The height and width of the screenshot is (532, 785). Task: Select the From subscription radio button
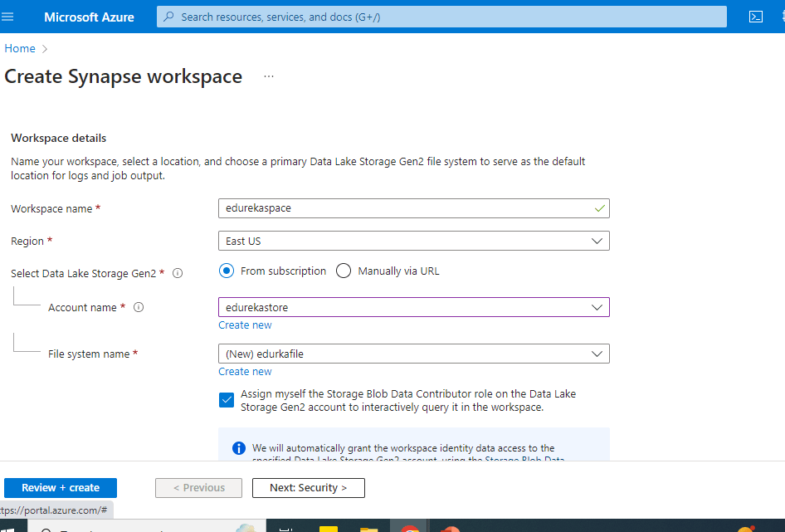[226, 271]
